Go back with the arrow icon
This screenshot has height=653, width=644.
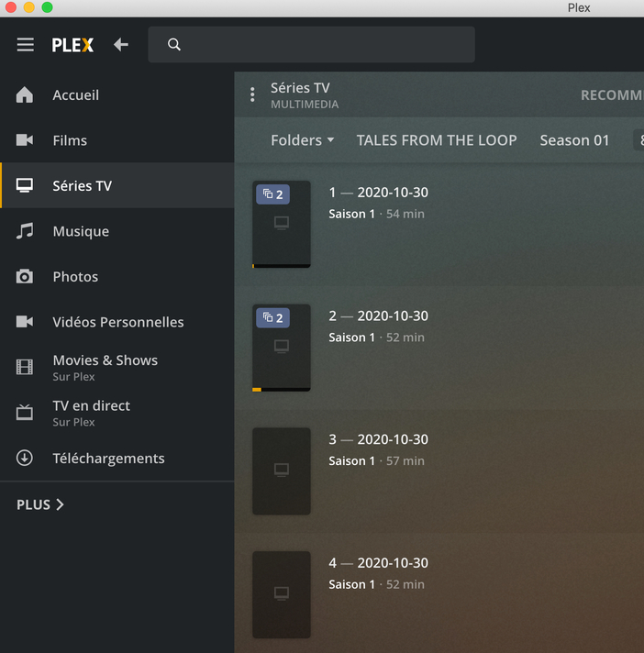tap(121, 44)
